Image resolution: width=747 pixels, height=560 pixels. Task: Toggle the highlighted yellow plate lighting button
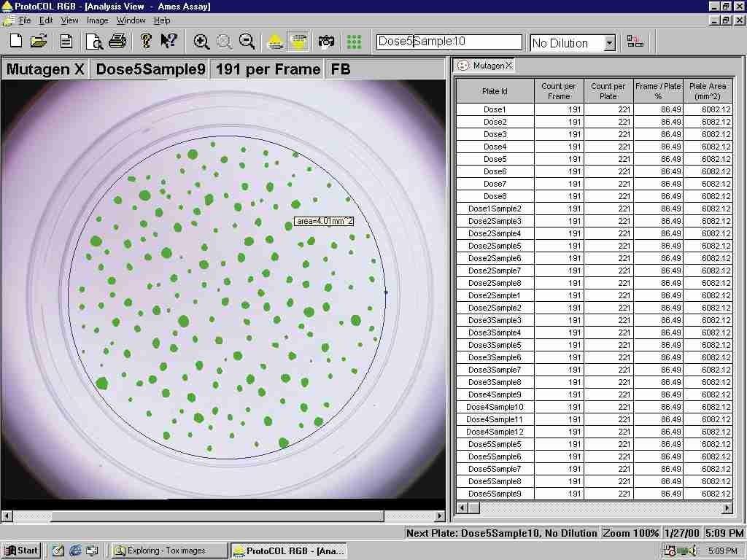click(x=298, y=42)
